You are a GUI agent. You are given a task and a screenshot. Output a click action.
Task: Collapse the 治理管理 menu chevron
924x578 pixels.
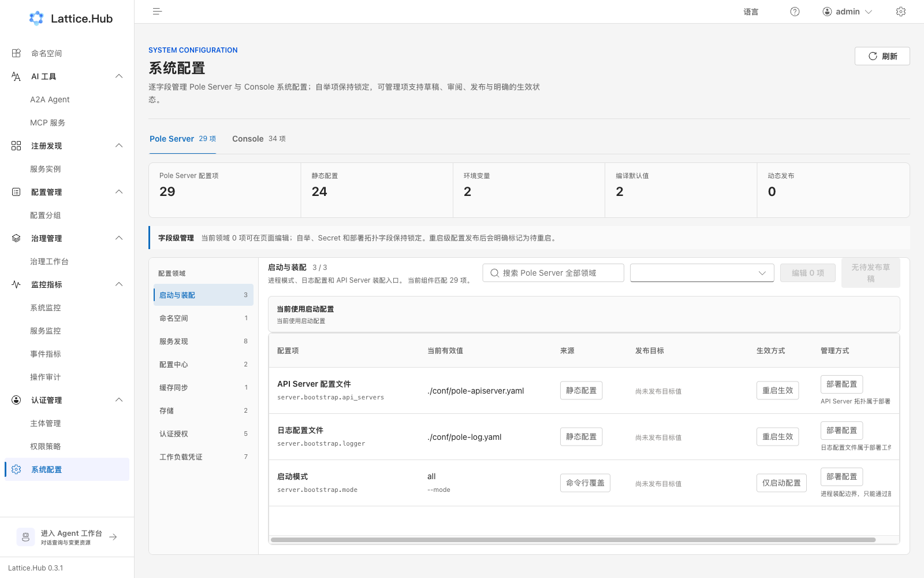[x=119, y=238]
